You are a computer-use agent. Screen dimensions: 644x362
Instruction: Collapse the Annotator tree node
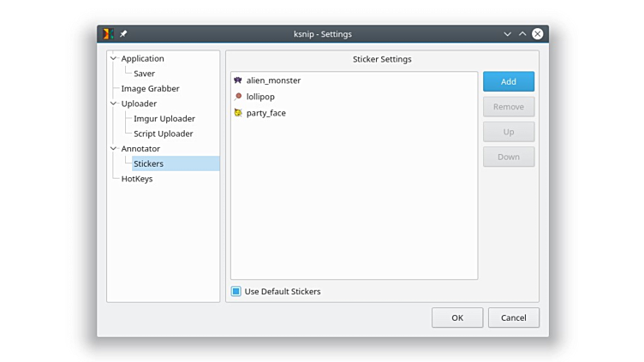tap(114, 149)
